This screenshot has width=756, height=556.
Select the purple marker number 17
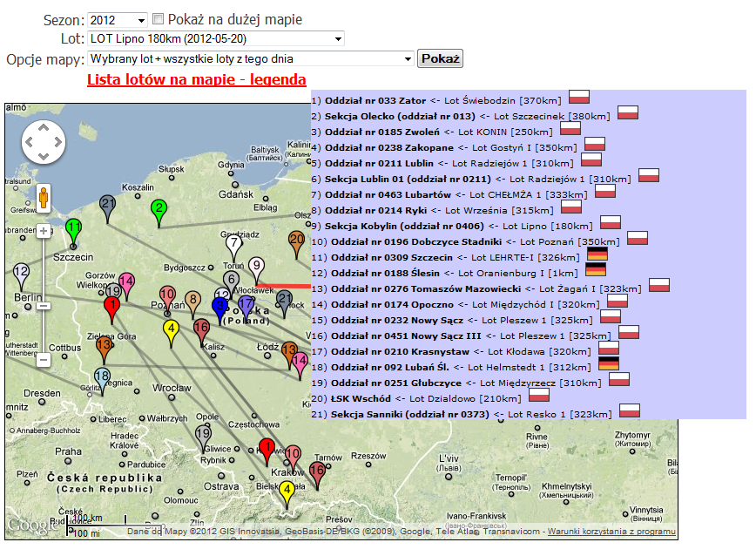[246, 305]
